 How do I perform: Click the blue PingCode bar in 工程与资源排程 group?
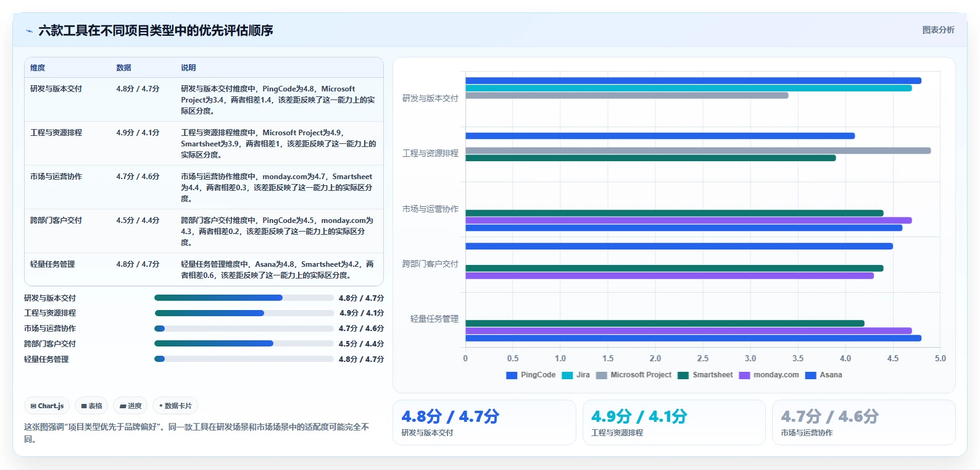[660, 136]
